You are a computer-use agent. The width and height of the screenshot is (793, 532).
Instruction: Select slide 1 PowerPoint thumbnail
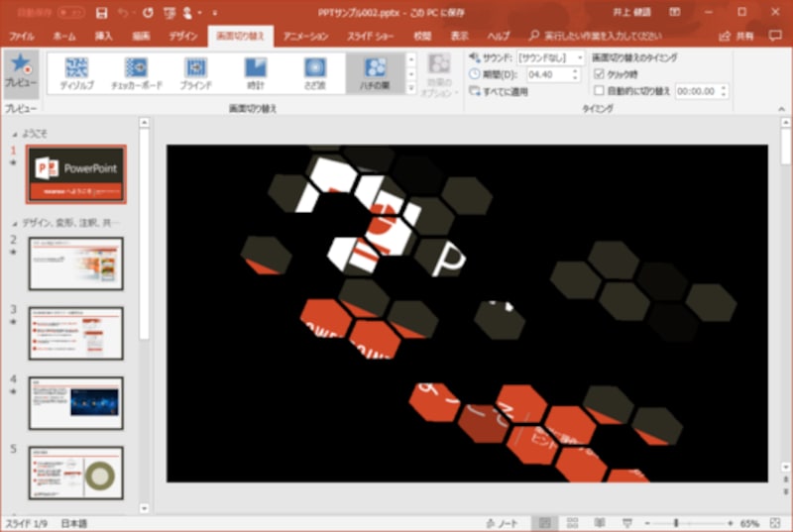click(76, 174)
